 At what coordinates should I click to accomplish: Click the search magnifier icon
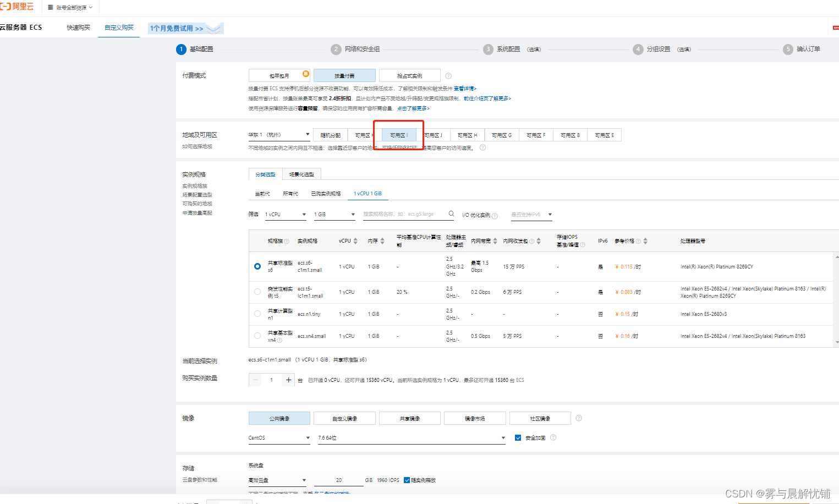(451, 213)
